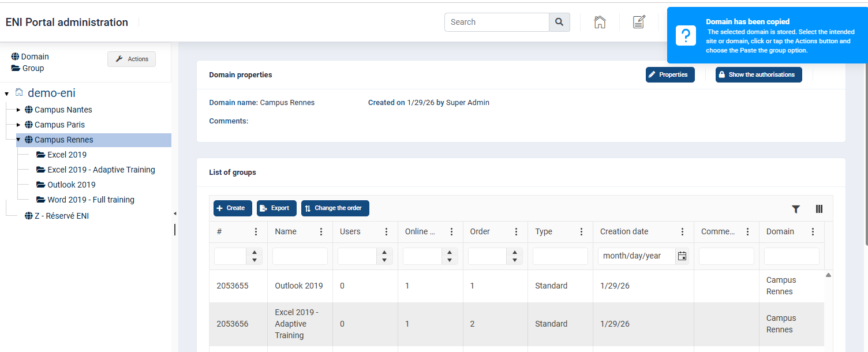Click the Properties button
Image resolution: width=868 pixels, height=352 pixels.
click(670, 74)
